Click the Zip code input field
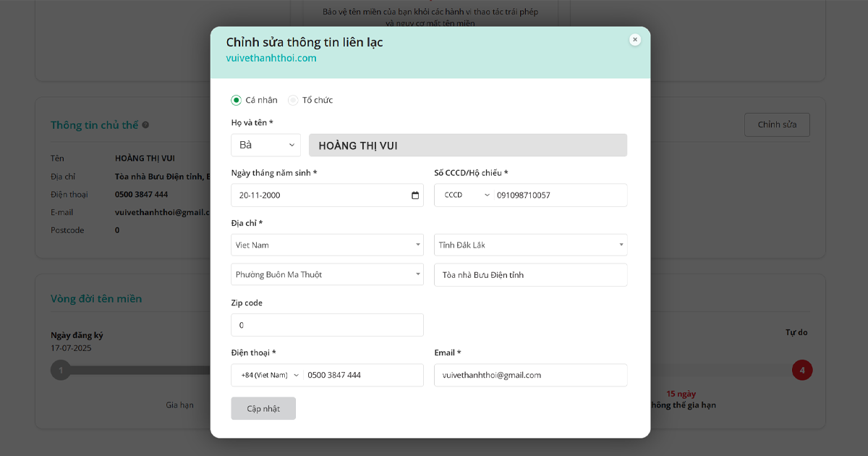 coord(327,324)
